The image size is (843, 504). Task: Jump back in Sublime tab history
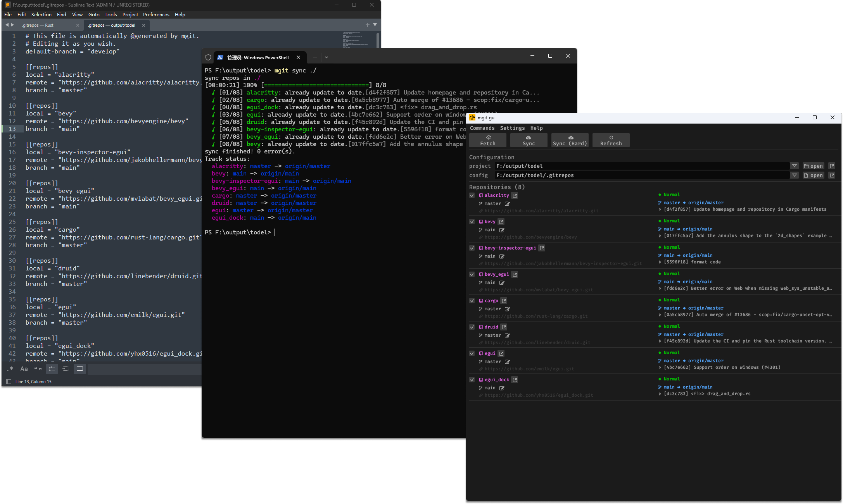coord(7,25)
